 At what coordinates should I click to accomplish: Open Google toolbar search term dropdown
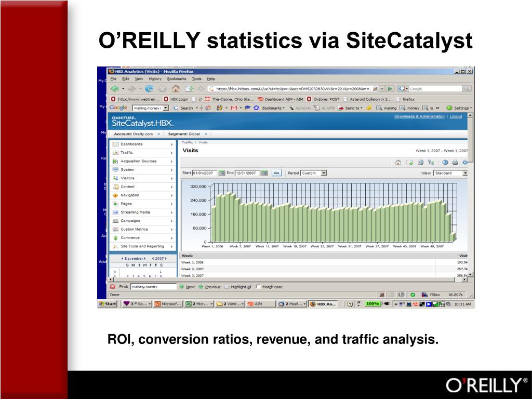pyautogui.click(x=166, y=108)
